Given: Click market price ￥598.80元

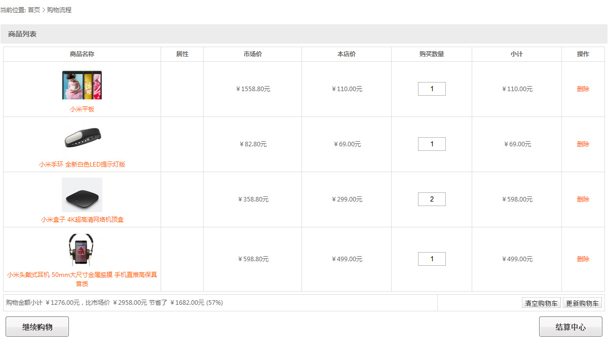Looking at the screenshot, I should pyautogui.click(x=253, y=259).
